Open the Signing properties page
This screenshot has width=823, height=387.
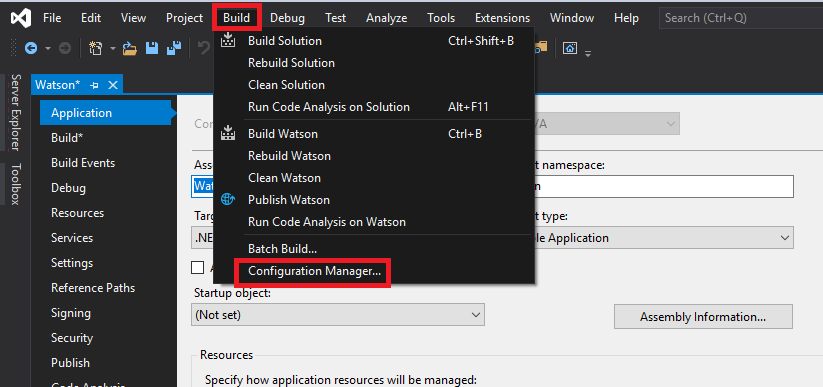[71, 313]
